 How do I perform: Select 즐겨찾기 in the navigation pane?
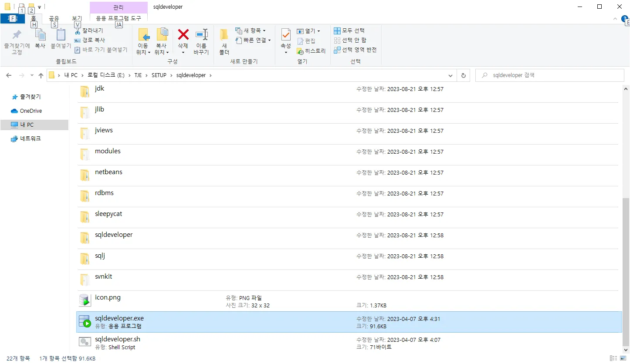point(30,97)
